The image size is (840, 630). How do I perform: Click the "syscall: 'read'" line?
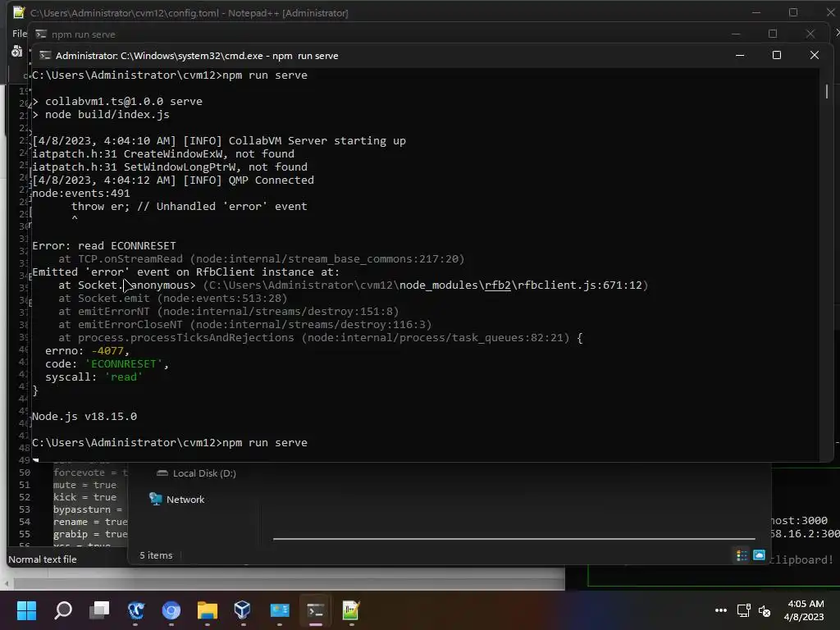94,377
